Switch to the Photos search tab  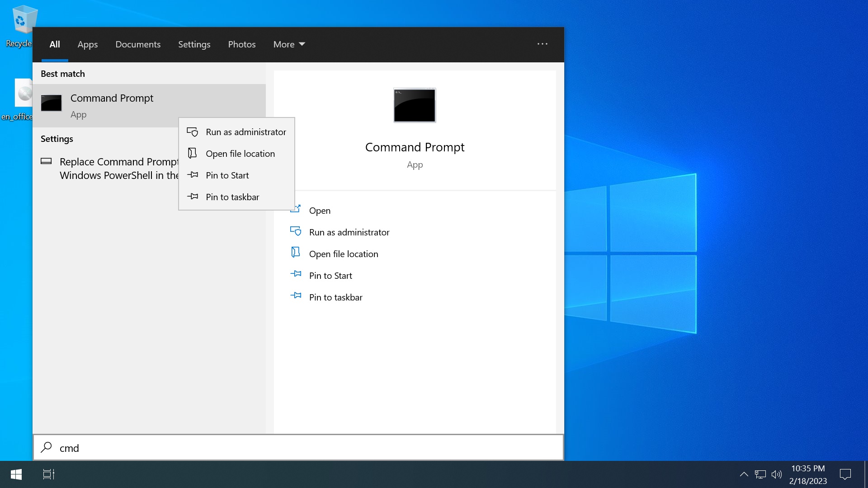pyautogui.click(x=242, y=44)
